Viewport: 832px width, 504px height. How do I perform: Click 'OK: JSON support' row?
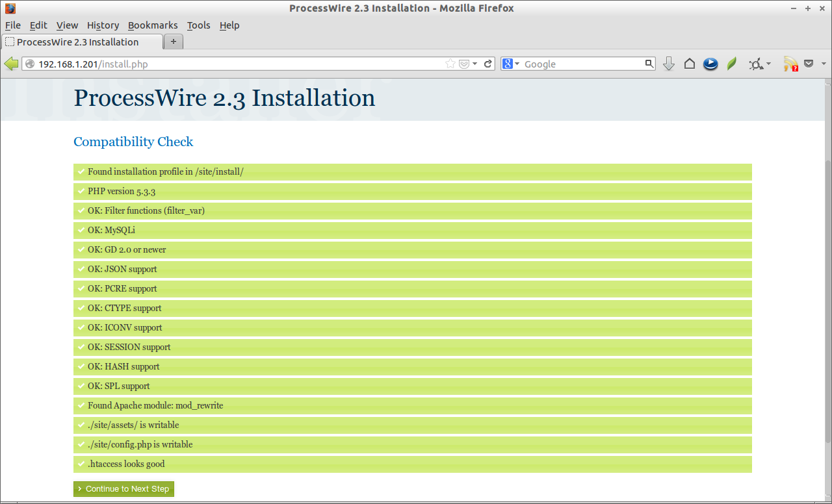pos(413,269)
